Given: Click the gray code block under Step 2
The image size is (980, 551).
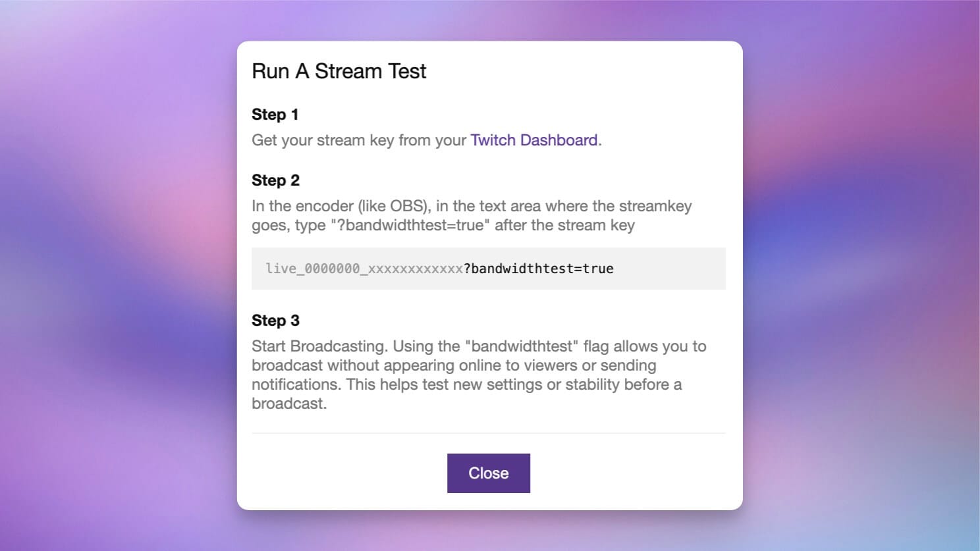Looking at the screenshot, I should click(488, 268).
